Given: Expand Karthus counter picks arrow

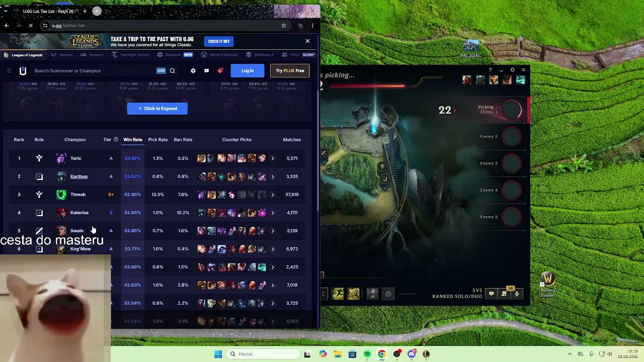Looking at the screenshot, I should 273,176.
